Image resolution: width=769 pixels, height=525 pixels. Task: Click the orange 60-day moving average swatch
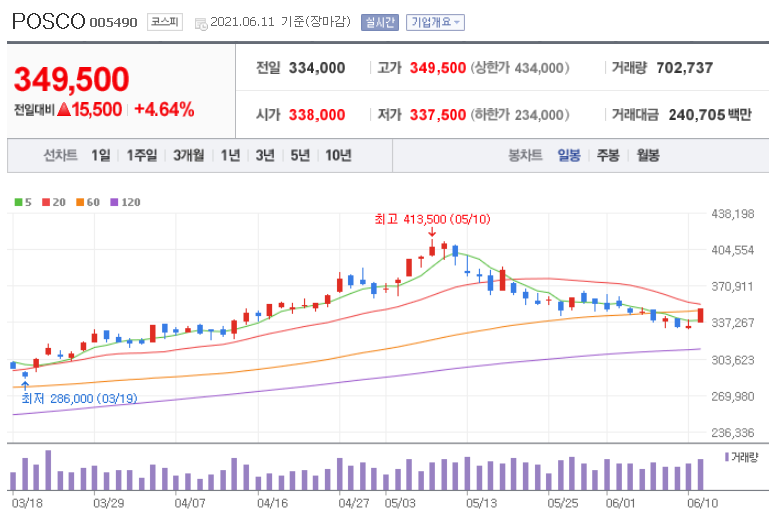pyautogui.click(x=80, y=202)
